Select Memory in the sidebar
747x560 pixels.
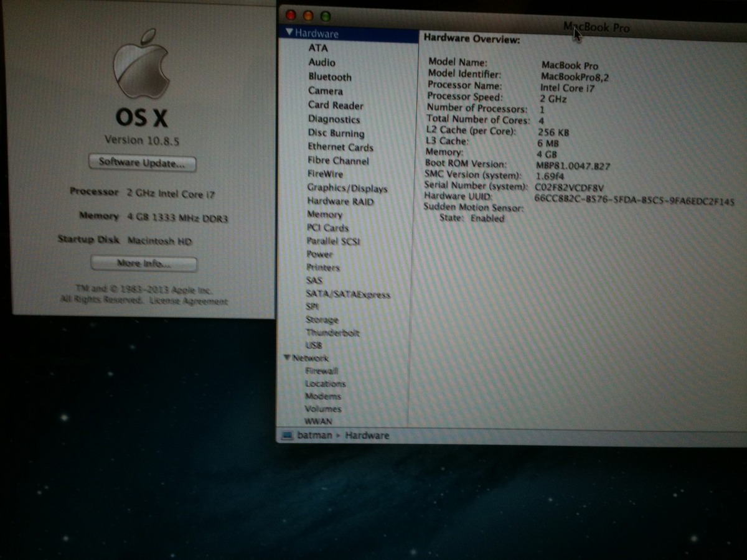[x=324, y=215]
